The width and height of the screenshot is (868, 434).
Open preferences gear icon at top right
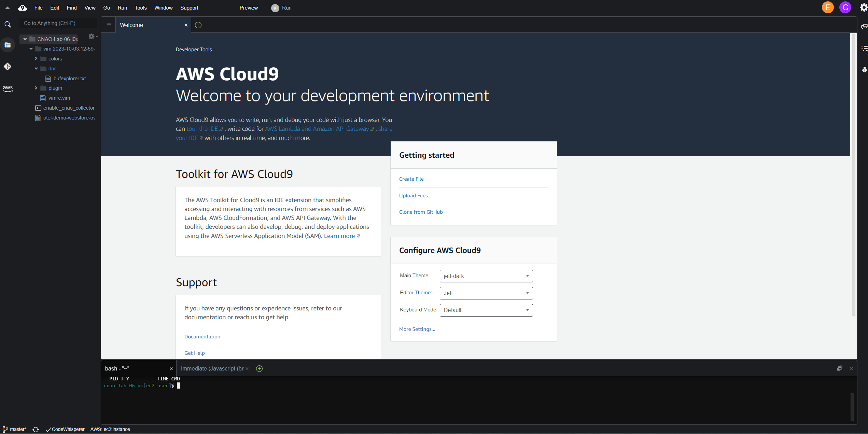[x=863, y=8]
